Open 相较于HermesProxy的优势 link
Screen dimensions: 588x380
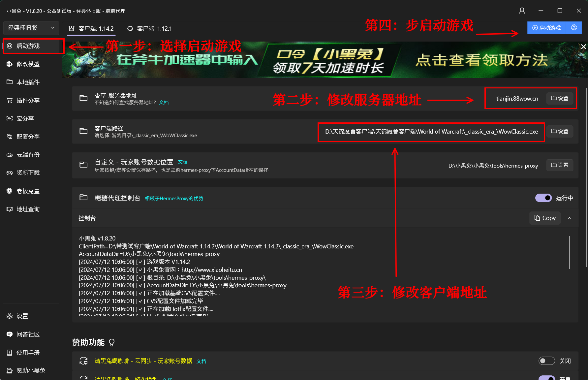tap(174, 199)
